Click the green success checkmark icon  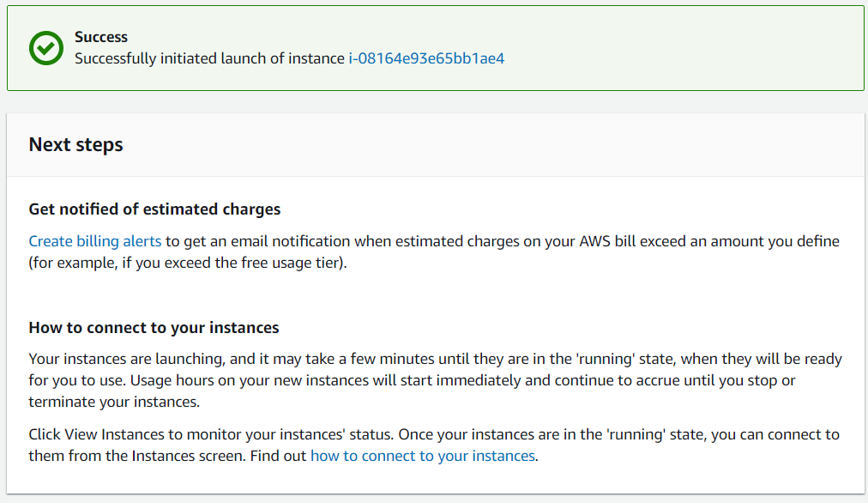[46, 48]
